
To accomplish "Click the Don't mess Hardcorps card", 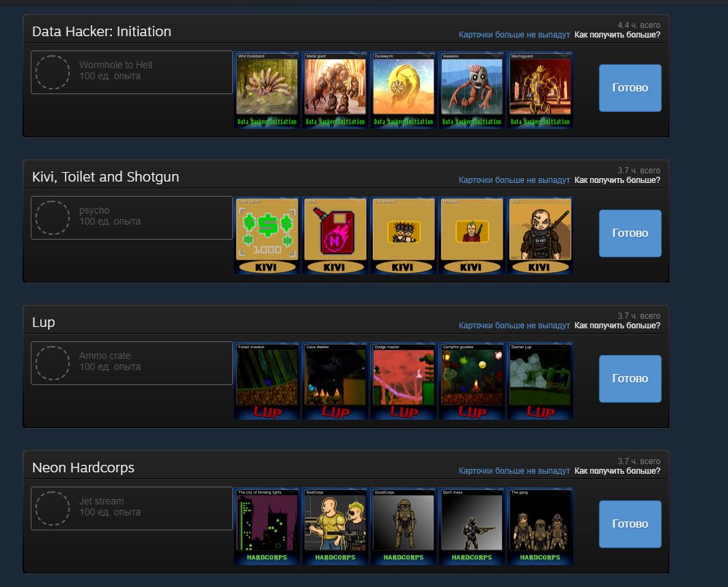I will click(471, 526).
